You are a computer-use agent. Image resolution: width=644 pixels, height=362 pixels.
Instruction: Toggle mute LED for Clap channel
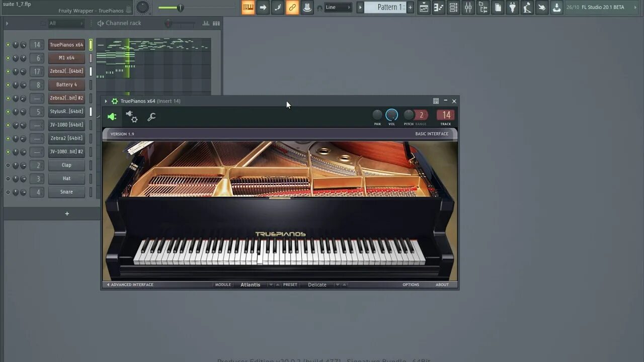[x=8, y=165]
